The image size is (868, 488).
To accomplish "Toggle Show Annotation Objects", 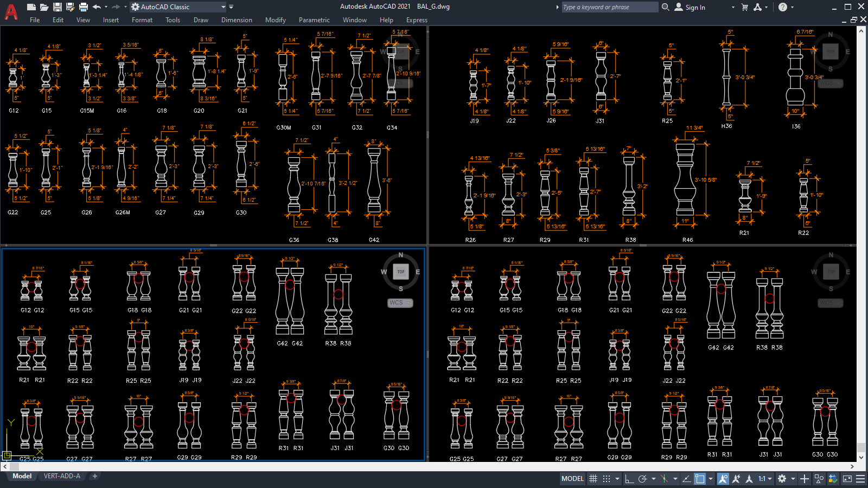I will pyautogui.click(x=723, y=479).
